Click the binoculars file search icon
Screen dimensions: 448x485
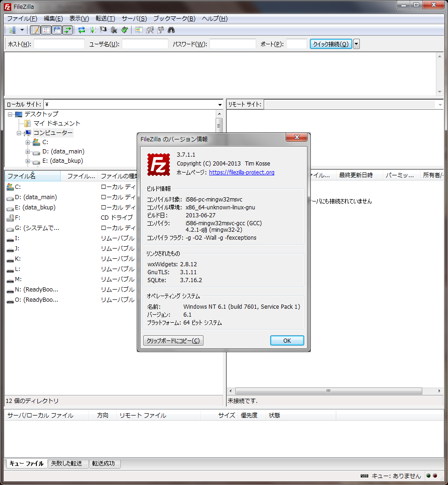(171, 30)
